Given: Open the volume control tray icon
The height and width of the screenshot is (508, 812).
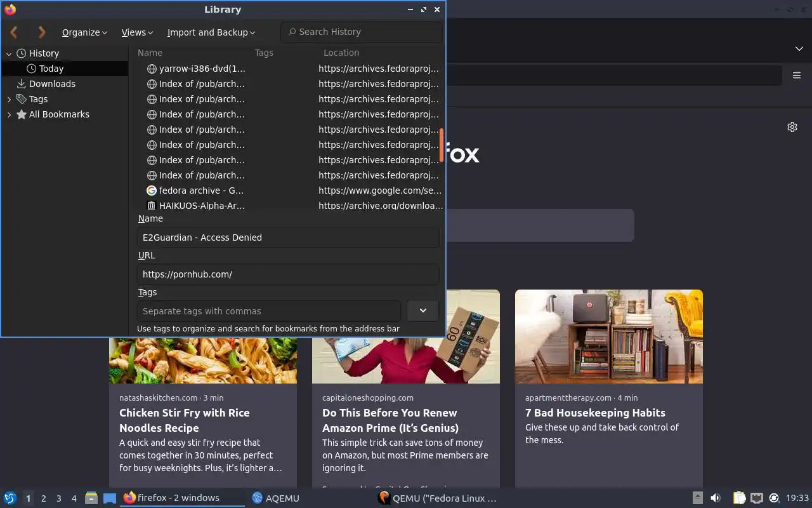Looking at the screenshot, I should pyautogui.click(x=716, y=498).
